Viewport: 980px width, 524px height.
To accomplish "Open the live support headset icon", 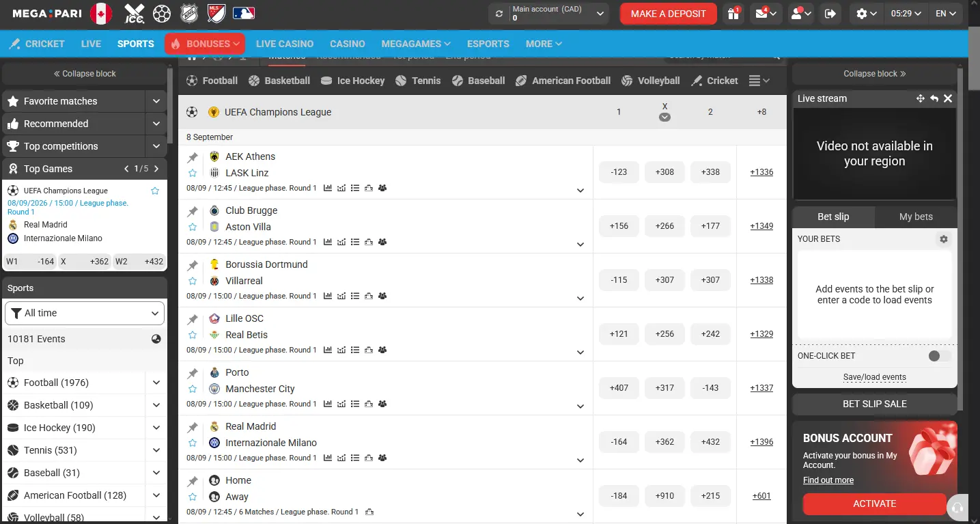I will [957, 508].
